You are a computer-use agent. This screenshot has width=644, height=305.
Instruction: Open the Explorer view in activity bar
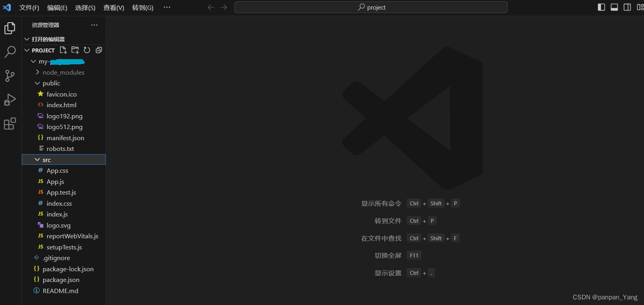point(10,28)
